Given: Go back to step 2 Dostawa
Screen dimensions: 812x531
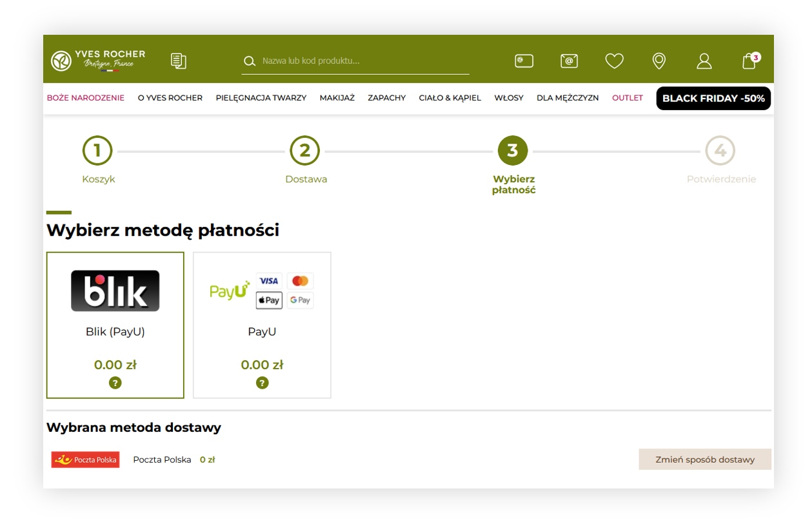Looking at the screenshot, I should pos(306,160).
